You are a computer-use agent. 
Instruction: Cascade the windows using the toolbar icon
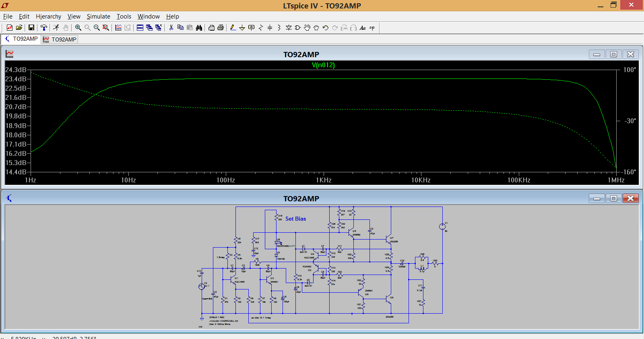pos(149,28)
